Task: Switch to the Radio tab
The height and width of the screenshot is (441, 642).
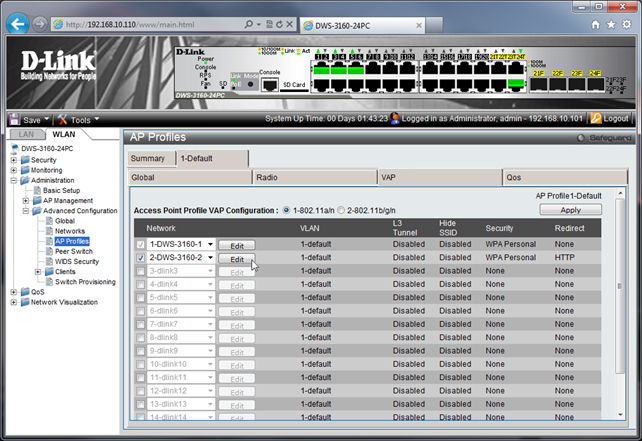Action: [315, 177]
